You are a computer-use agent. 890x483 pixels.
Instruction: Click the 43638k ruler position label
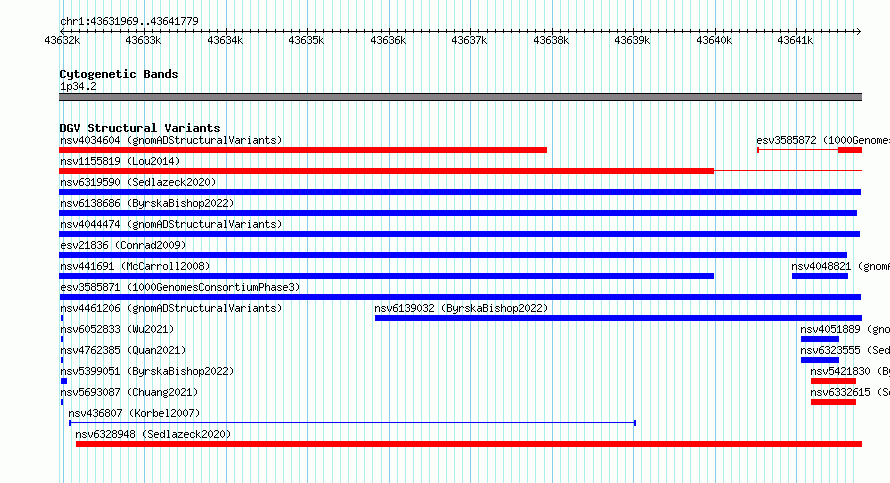click(551, 40)
